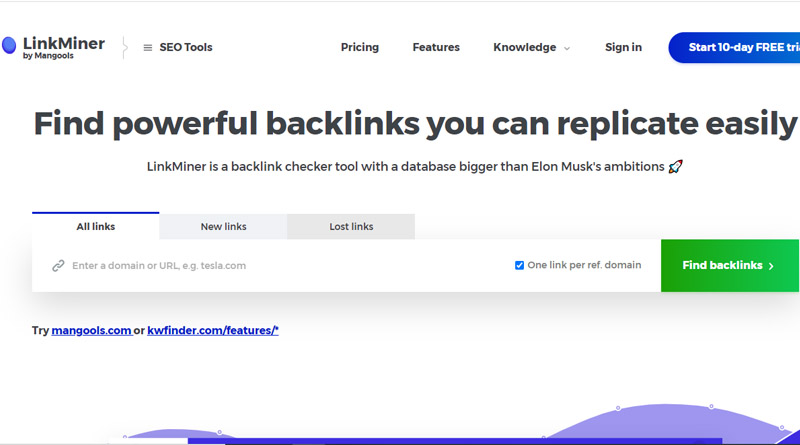
Task: Open the Knowledge menu
Action: [x=524, y=47]
